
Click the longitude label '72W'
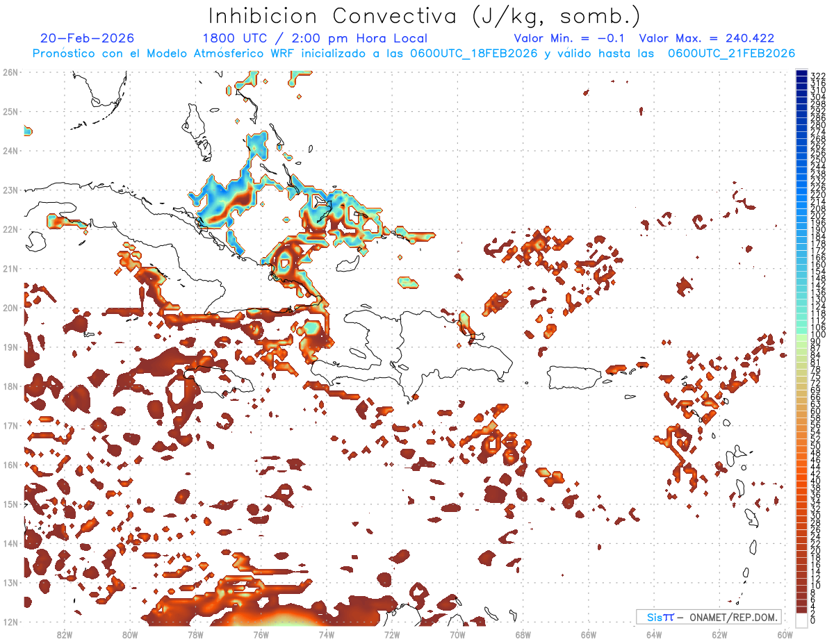coord(392,634)
